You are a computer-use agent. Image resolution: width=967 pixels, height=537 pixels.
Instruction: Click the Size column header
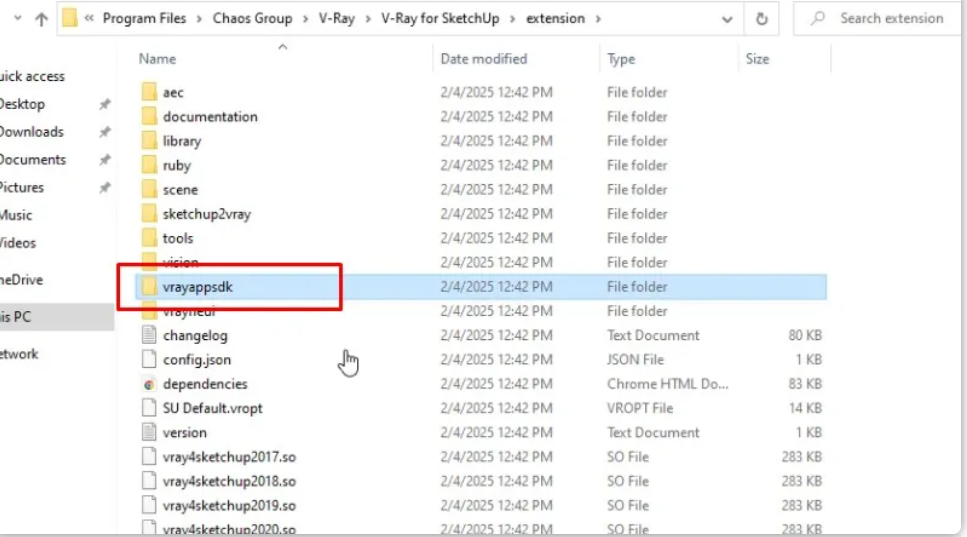pyautogui.click(x=757, y=59)
